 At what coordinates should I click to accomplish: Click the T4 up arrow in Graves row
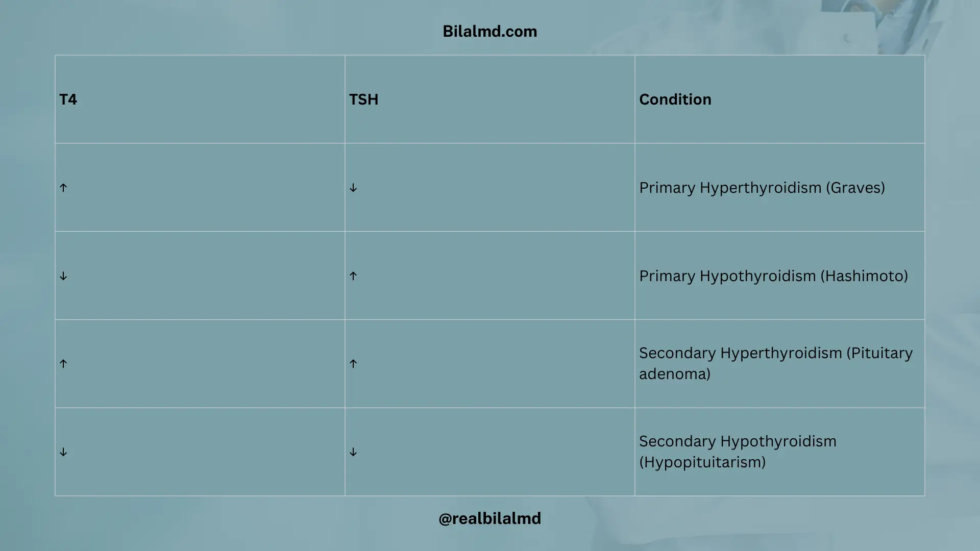pos(63,188)
